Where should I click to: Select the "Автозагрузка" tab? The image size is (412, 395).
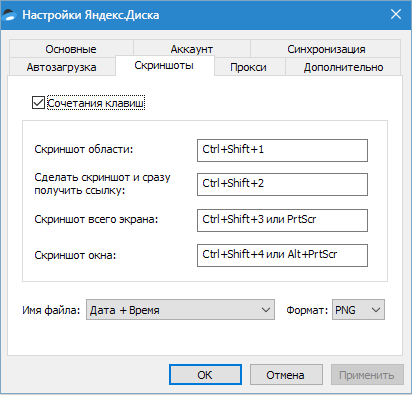[62, 67]
